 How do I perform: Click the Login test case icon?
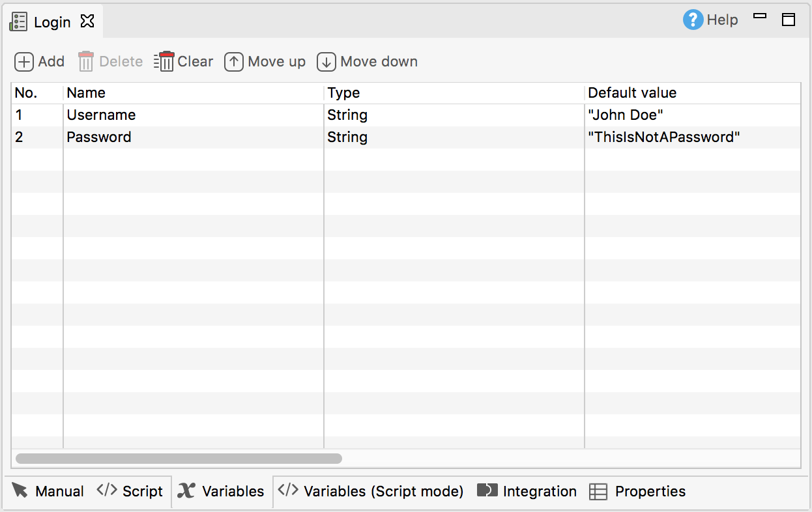point(18,21)
